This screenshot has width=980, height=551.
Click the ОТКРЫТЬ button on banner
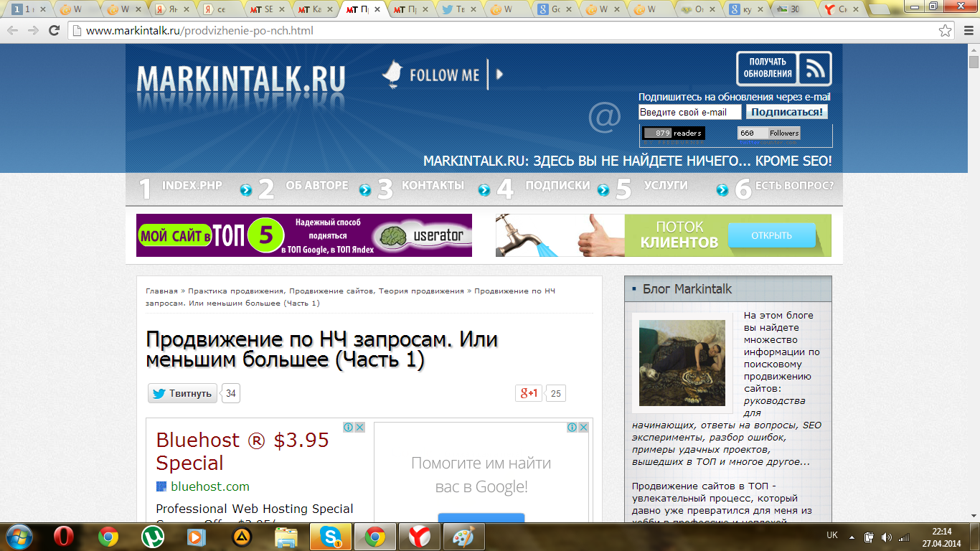click(x=772, y=235)
